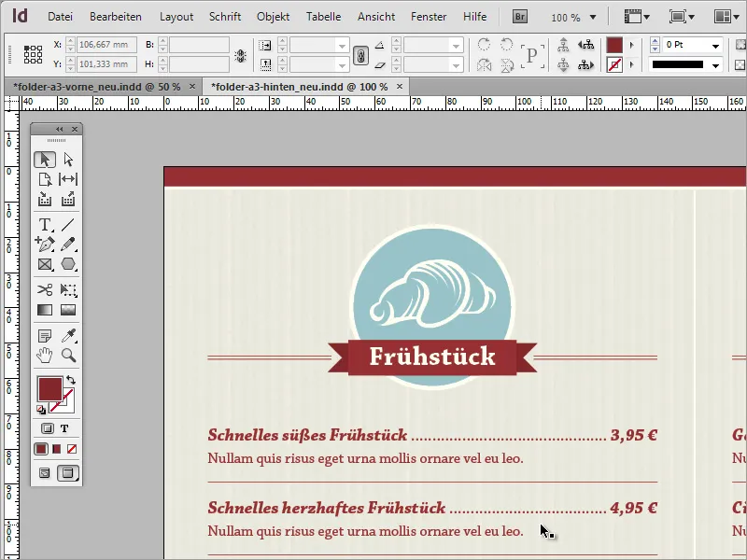The image size is (747, 560).
Task: Select the Type tool
Action: pos(45,224)
